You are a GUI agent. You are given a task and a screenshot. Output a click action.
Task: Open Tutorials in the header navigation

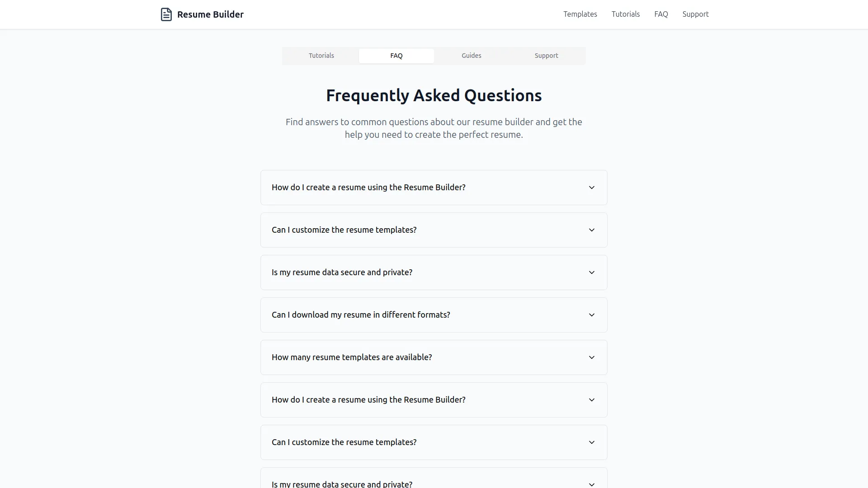coord(626,14)
